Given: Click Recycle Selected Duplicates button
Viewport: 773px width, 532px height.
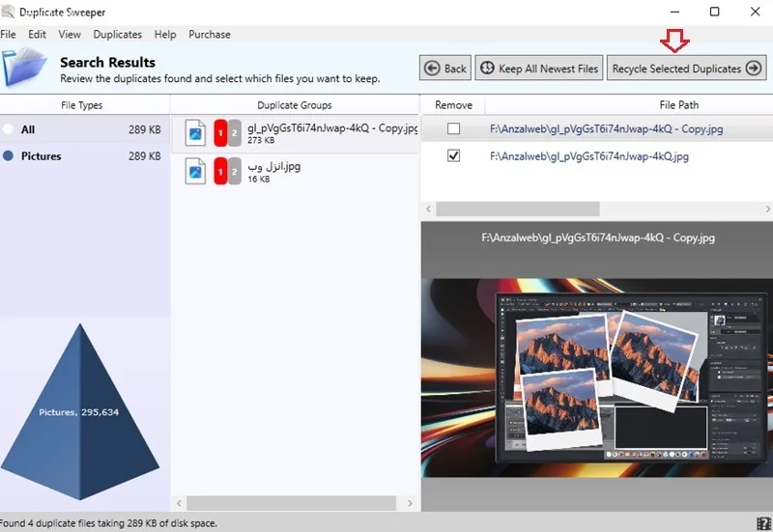Looking at the screenshot, I should click(x=686, y=68).
